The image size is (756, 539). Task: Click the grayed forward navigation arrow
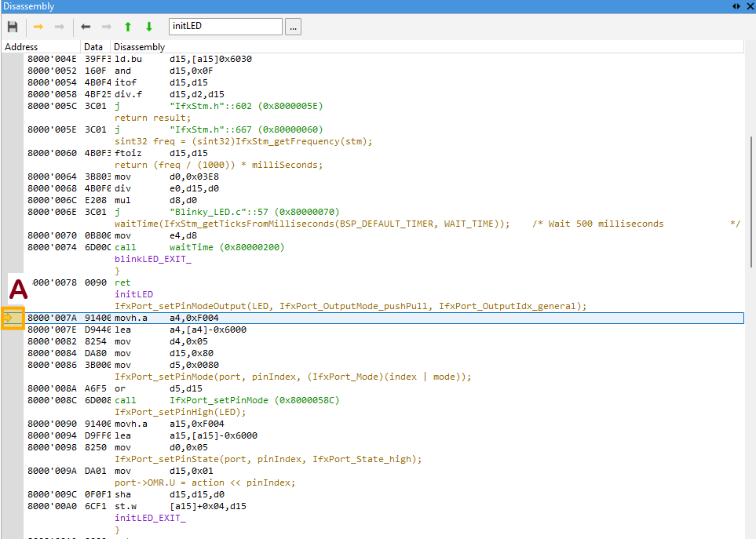tap(105, 26)
